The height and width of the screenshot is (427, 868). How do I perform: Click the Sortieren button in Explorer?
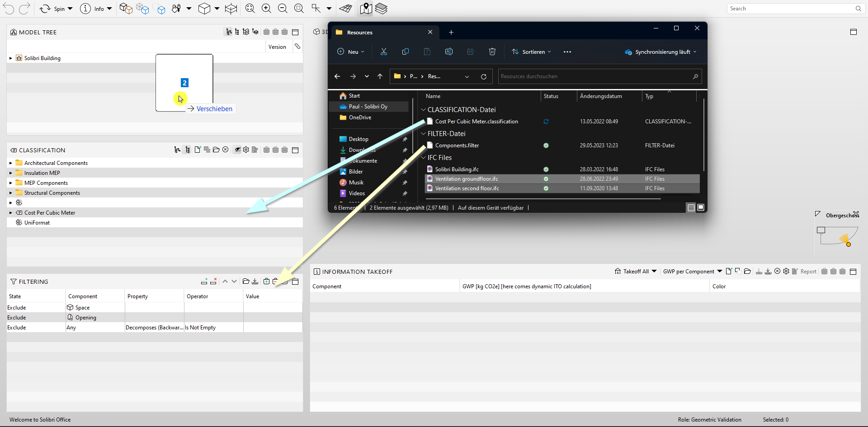[531, 52]
